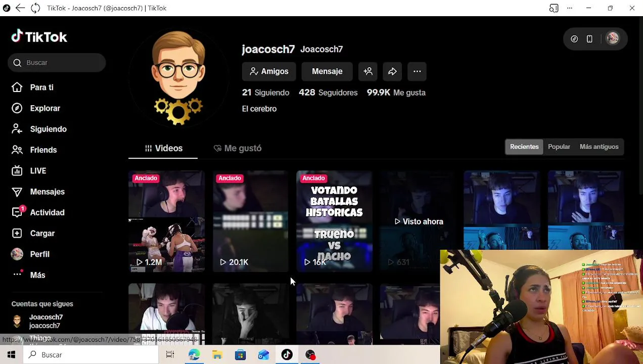
Task: Select the Recientes sort option
Action: 524,147
